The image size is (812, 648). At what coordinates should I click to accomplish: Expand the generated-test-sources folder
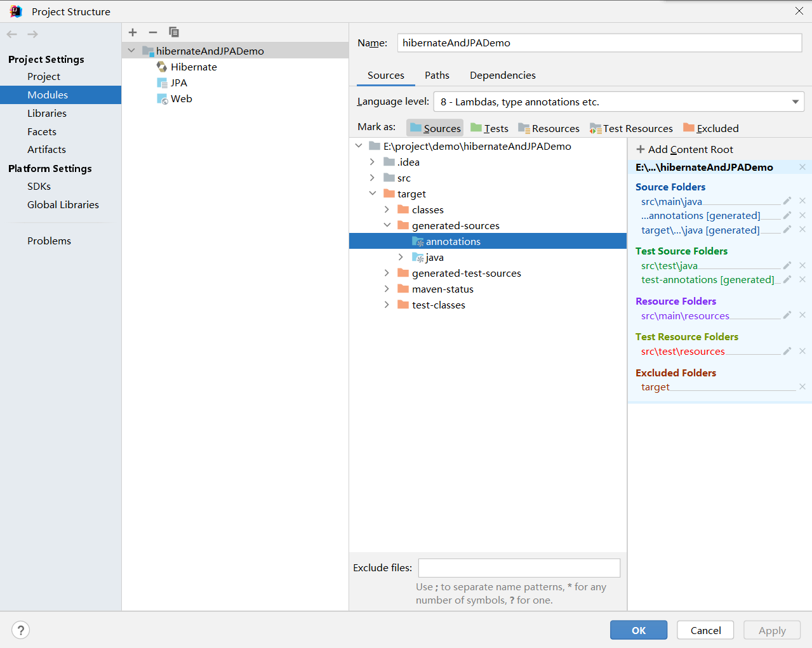[x=387, y=273]
